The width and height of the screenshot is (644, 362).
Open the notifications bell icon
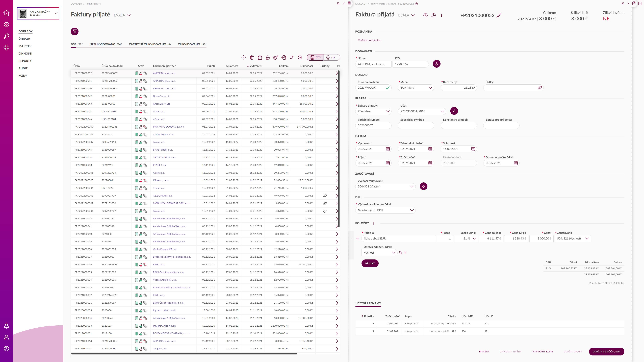click(x=7, y=326)
